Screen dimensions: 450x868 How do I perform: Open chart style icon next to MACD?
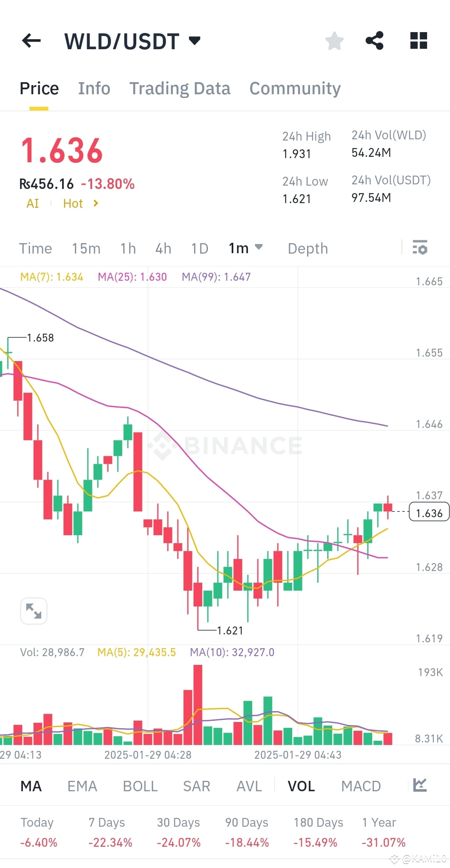[x=421, y=786]
